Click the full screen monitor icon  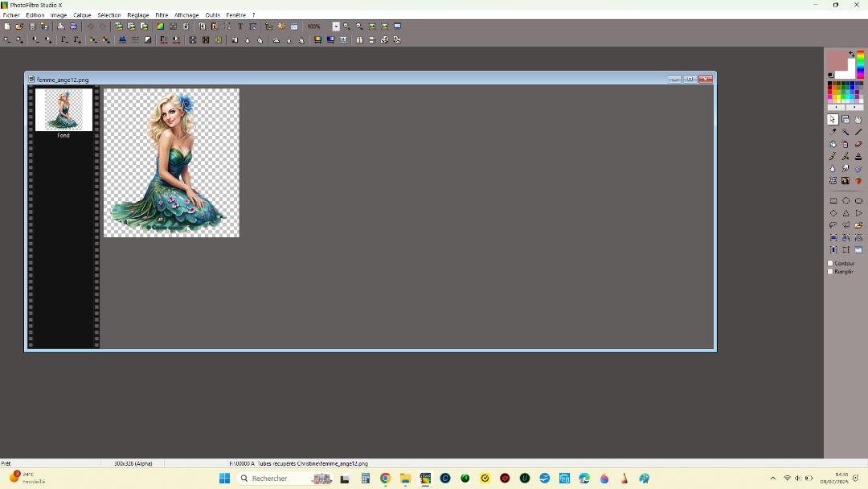pos(398,26)
